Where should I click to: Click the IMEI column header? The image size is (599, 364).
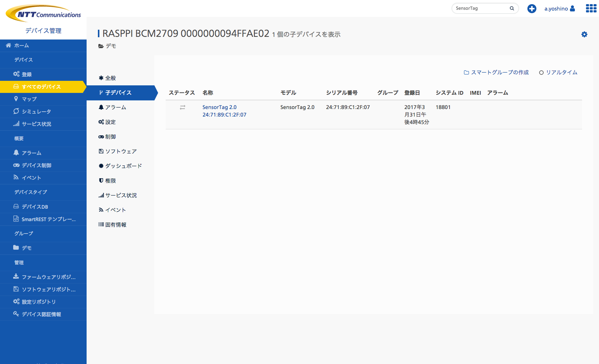point(476,93)
